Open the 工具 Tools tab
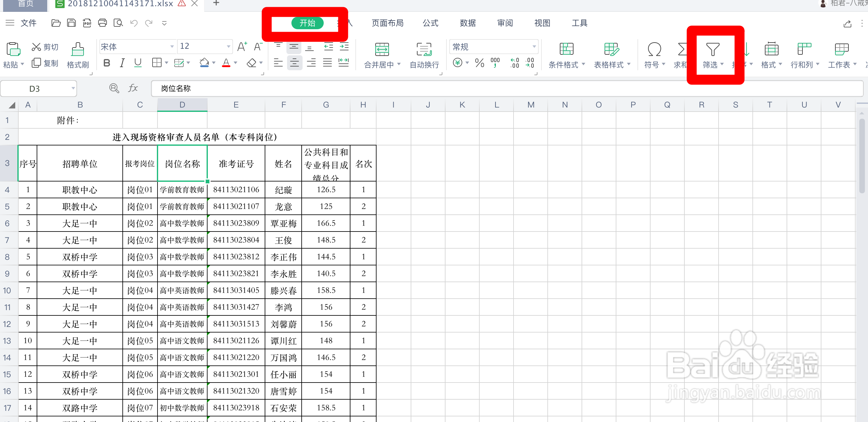This screenshot has width=868, height=422. (580, 23)
